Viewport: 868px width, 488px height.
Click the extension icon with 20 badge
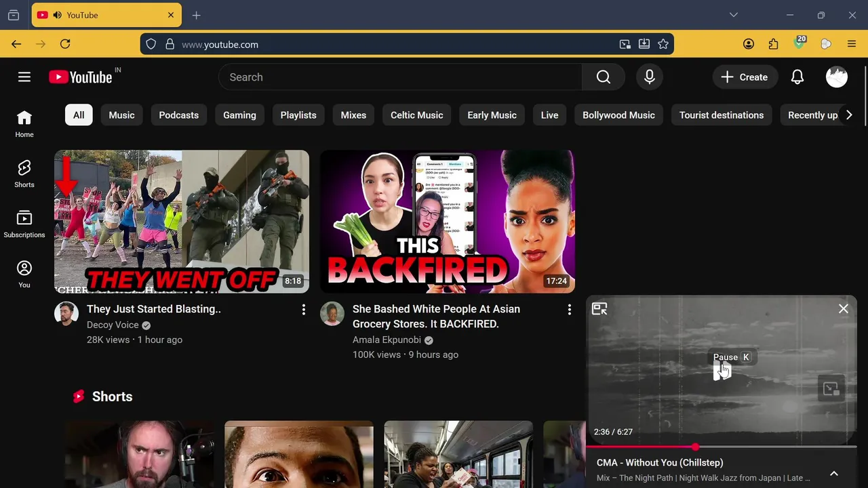(x=800, y=43)
